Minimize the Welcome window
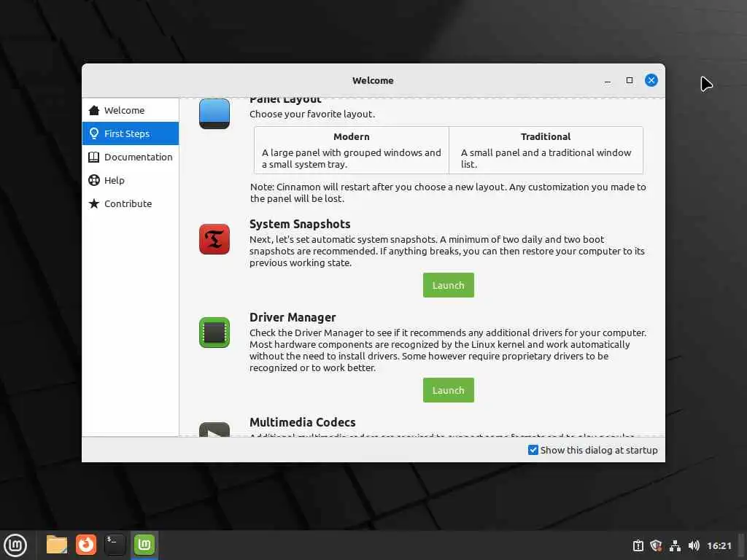 click(x=608, y=80)
